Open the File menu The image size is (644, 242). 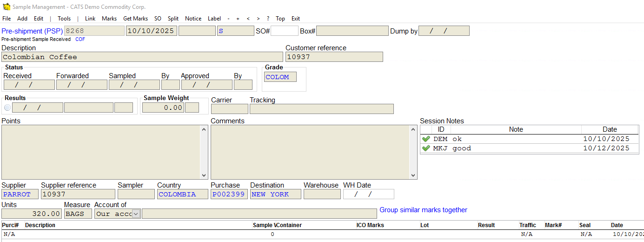(7, 19)
